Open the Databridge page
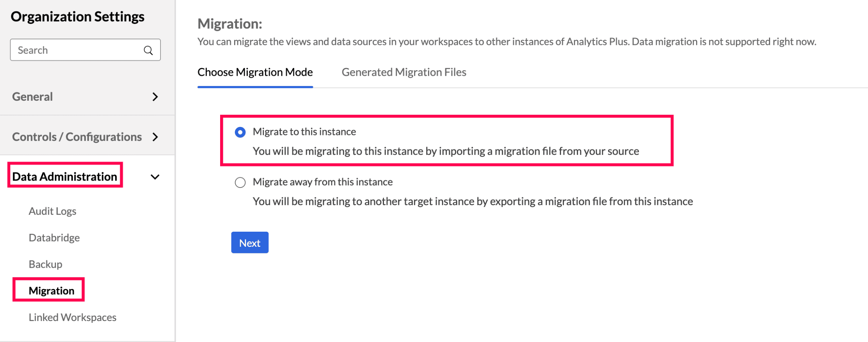The image size is (868, 342). tap(54, 238)
